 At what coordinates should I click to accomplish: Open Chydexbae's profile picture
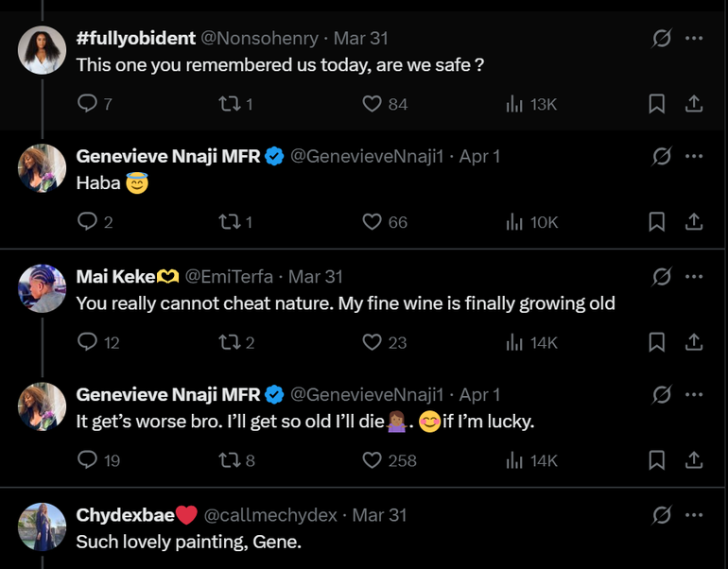(42, 526)
